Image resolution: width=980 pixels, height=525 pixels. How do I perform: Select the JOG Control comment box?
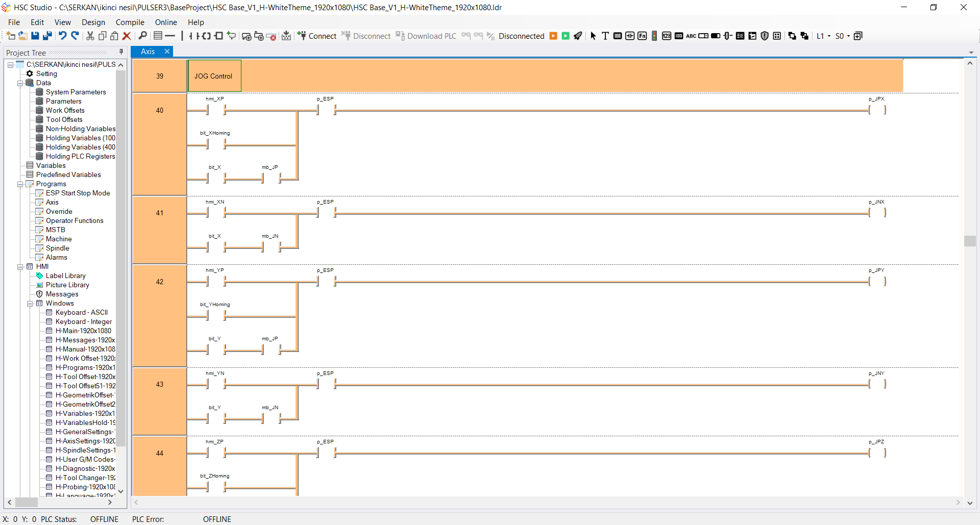(x=214, y=76)
